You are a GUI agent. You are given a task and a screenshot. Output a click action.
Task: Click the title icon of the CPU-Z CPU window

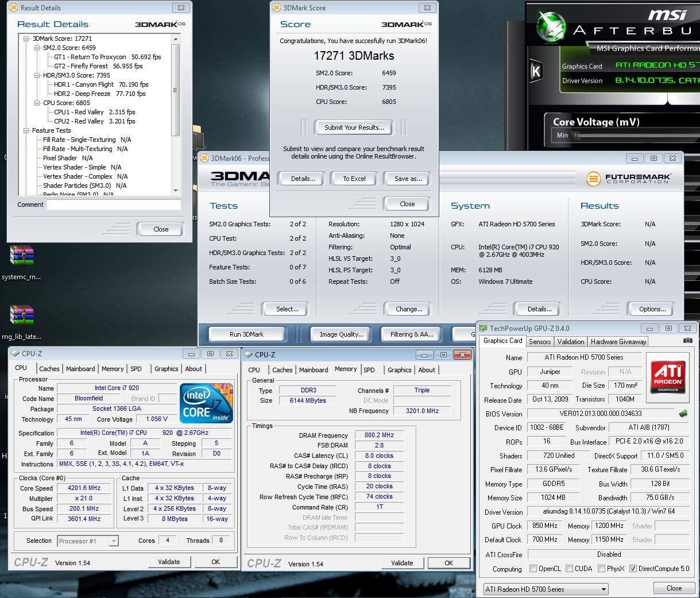click(16, 354)
